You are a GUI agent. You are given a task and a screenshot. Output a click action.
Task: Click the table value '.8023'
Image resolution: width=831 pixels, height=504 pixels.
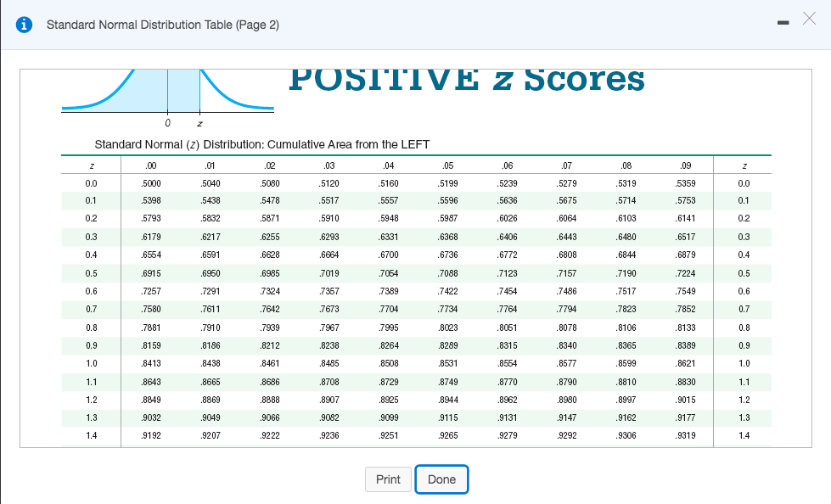[x=448, y=328]
